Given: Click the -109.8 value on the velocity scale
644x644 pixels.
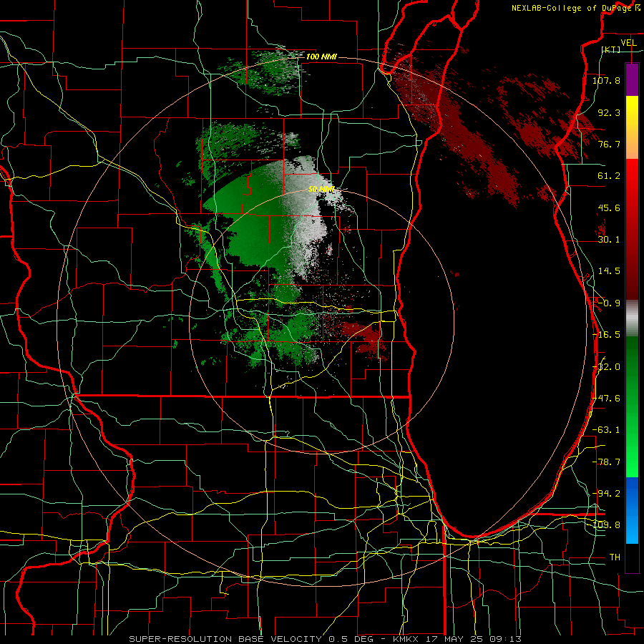Looking at the screenshot, I should point(607,525).
